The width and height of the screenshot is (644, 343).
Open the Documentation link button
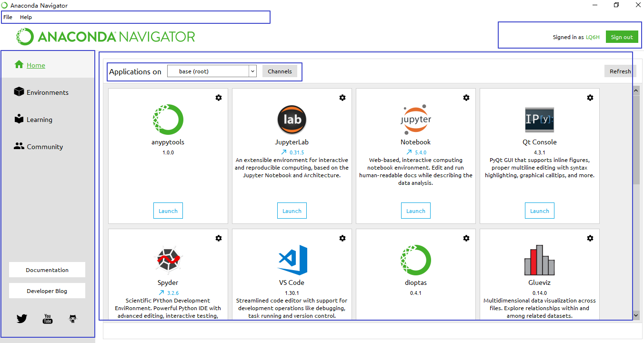point(47,270)
